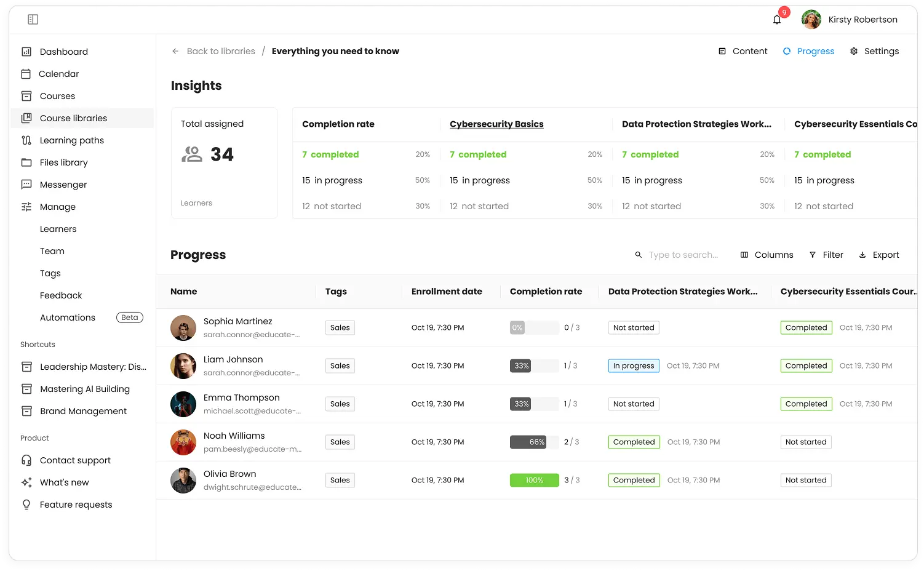The width and height of the screenshot is (924, 571).
Task: Open the notification bell icon
Action: pos(776,19)
